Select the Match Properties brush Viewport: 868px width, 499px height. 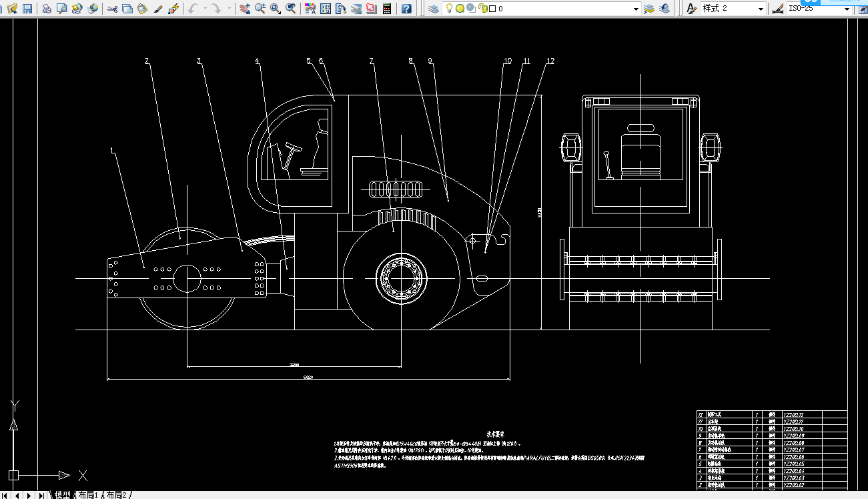[158, 9]
